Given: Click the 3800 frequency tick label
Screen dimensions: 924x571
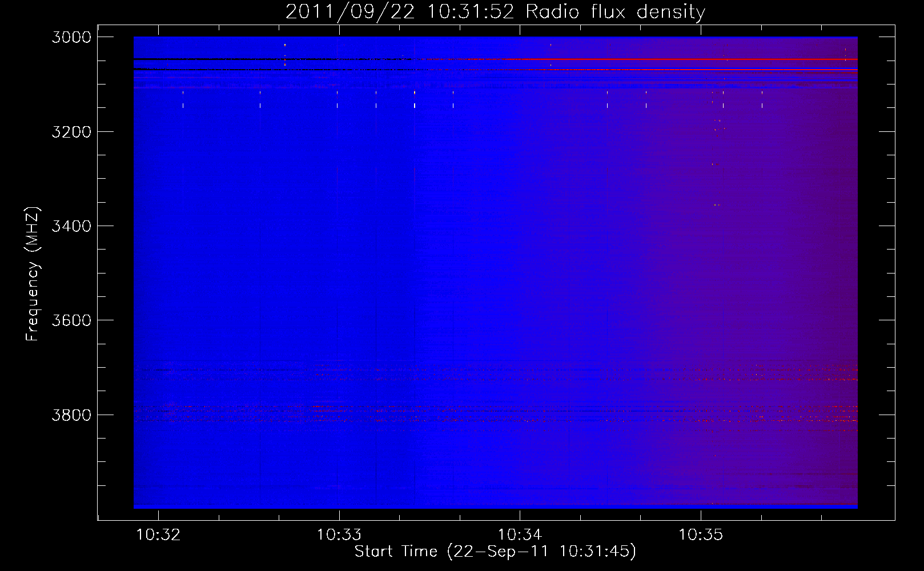Looking at the screenshot, I should [x=71, y=415].
